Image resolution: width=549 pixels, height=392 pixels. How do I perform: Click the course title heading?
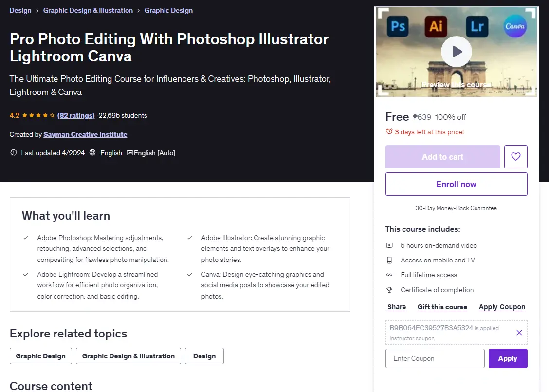click(x=169, y=47)
